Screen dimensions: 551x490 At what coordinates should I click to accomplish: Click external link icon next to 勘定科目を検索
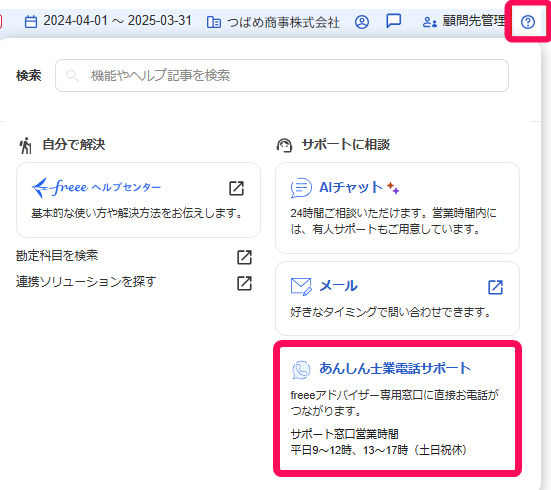[x=244, y=257]
